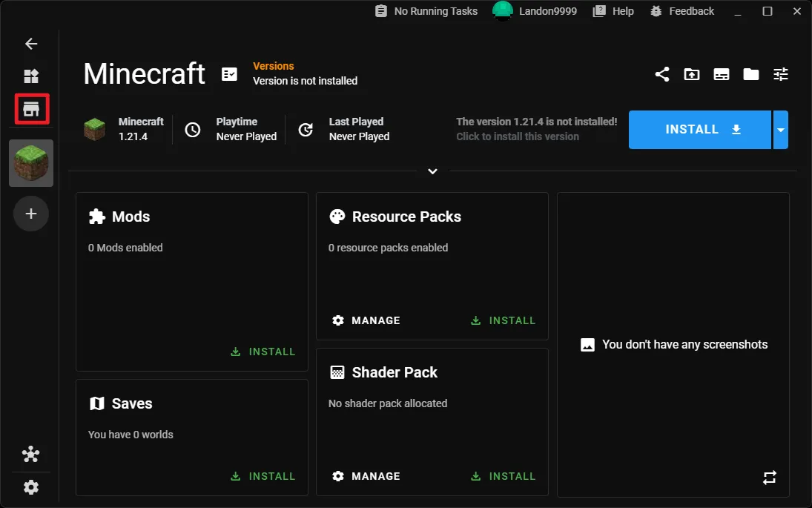Add a new instance with plus button
The height and width of the screenshot is (508, 812).
point(31,214)
